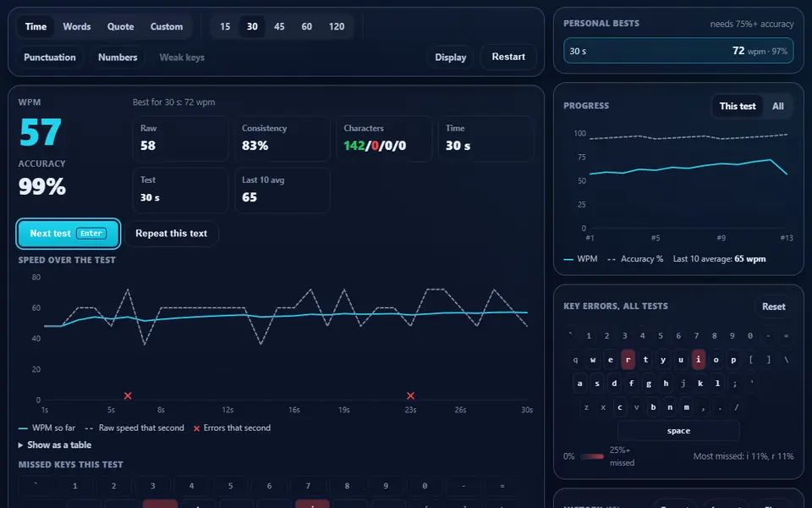This screenshot has width=812, height=508.
Task: Click the a key in Key errors keyboard
Action: [x=579, y=383]
